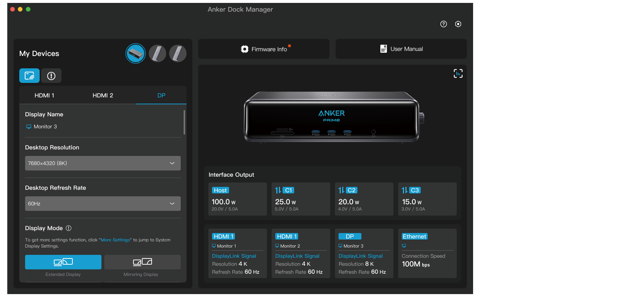Image resolution: width=644 pixels, height=297 pixels.
Task: Show Display Mode info tooltip icon
Action: 69,228
